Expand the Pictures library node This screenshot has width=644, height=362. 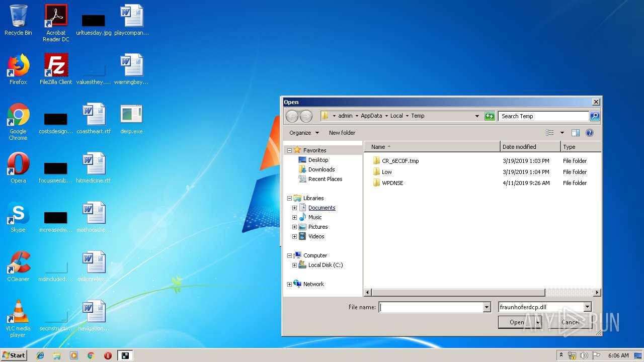294,227
